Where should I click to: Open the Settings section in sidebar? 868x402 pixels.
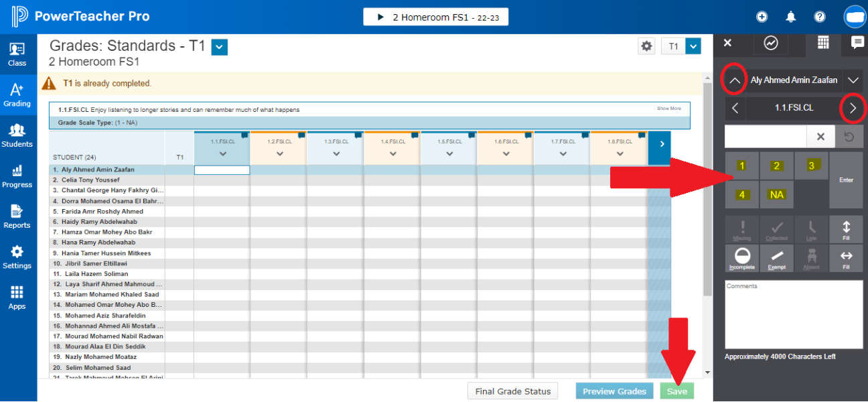click(17, 258)
